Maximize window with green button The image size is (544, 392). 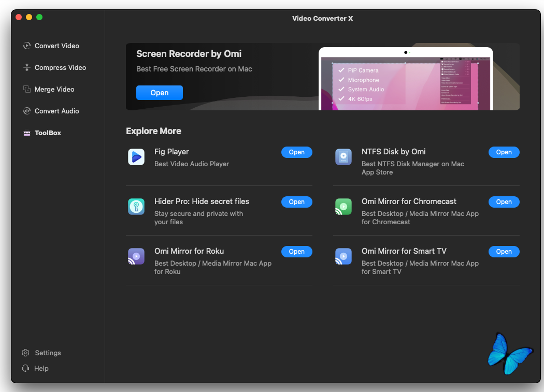[39, 17]
